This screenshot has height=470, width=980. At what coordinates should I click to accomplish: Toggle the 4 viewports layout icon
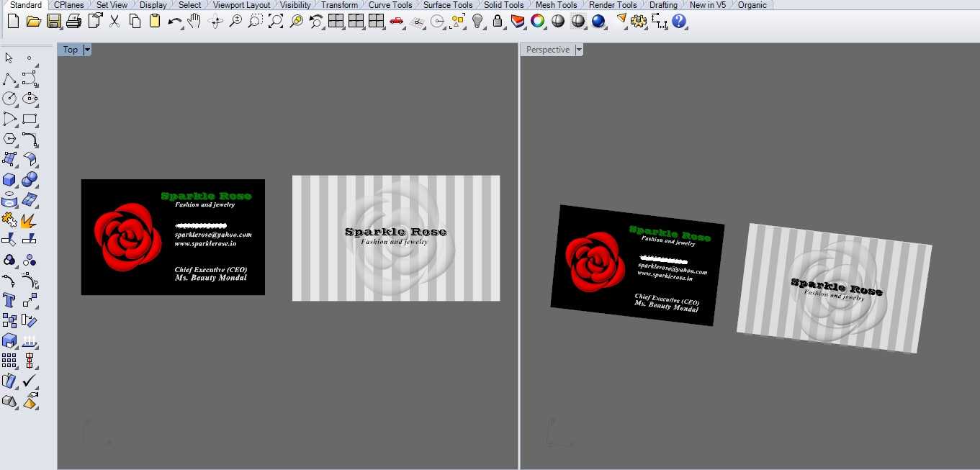pyautogui.click(x=336, y=22)
